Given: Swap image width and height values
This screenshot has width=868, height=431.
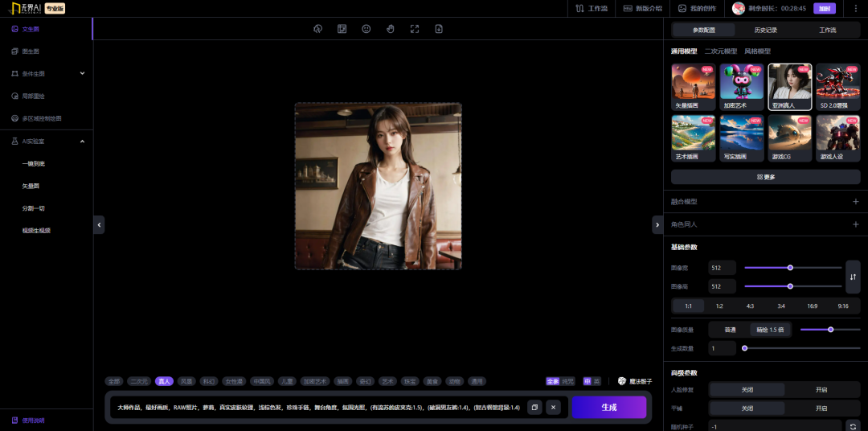Looking at the screenshot, I should [x=853, y=277].
